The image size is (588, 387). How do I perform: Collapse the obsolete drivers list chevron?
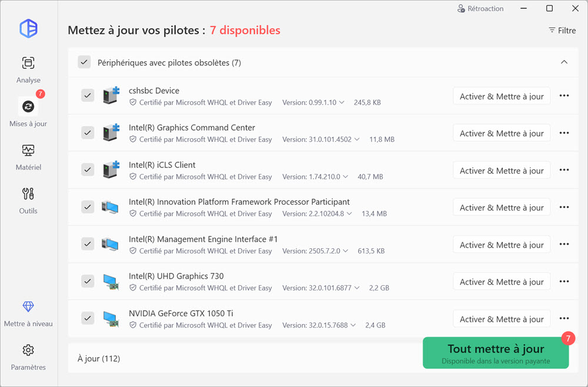point(564,62)
